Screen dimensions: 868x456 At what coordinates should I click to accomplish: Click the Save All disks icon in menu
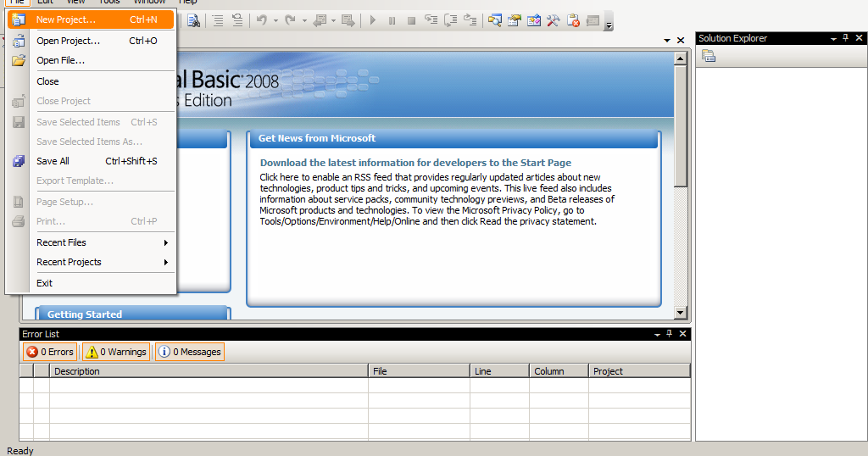pos(19,161)
